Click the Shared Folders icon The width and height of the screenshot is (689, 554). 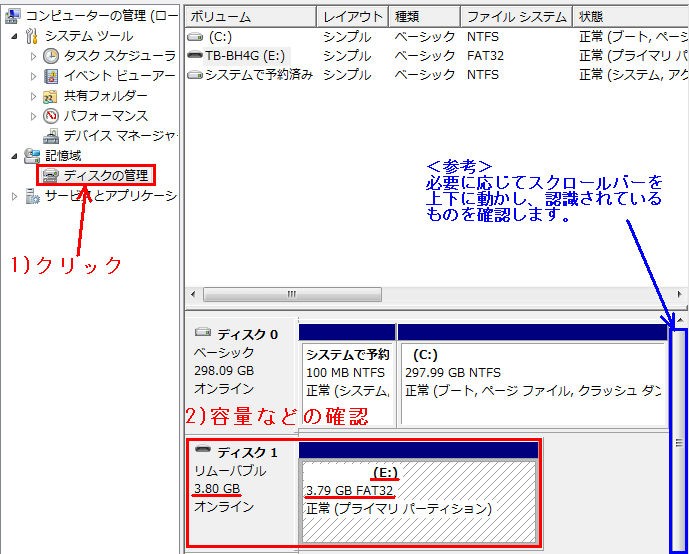[x=51, y=96]
